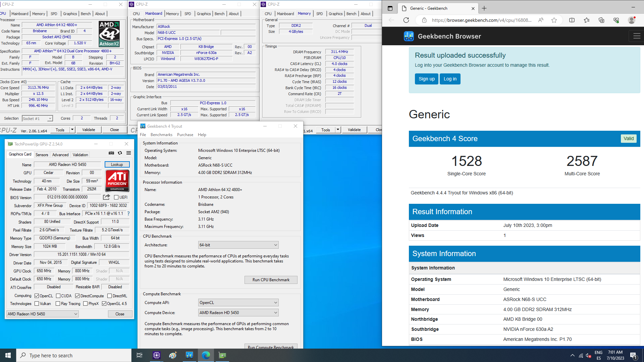The height and width of the screenshot is (362, 644).
Task: Click the CPU-Z taskbar icon
Action: [x=157, y=355]
